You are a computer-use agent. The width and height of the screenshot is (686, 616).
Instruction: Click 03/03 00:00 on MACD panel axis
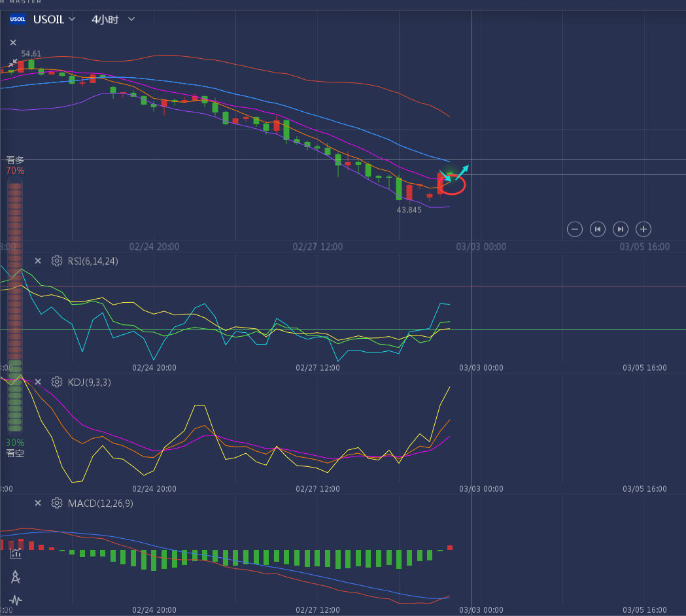481,610
